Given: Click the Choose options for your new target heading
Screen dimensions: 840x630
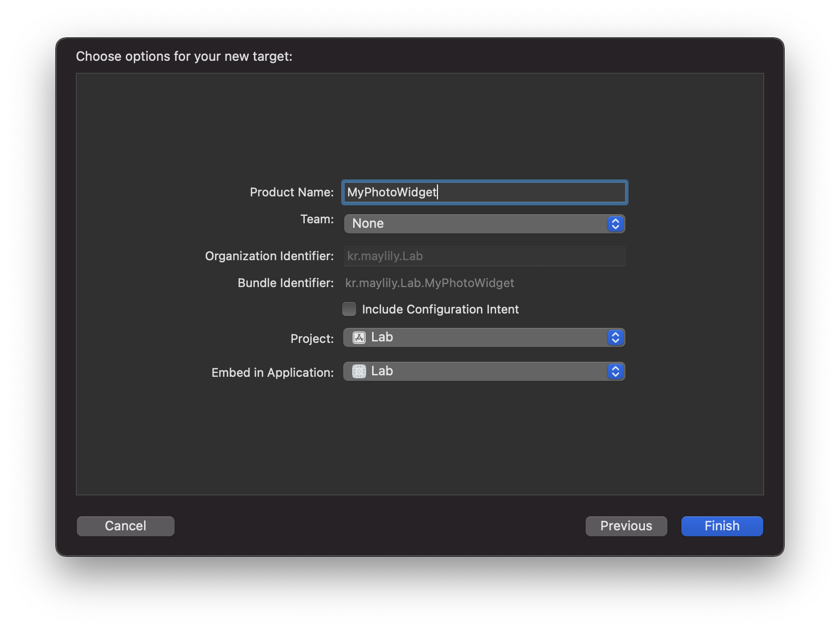Looking at the screenshot, I should [184, 56].
